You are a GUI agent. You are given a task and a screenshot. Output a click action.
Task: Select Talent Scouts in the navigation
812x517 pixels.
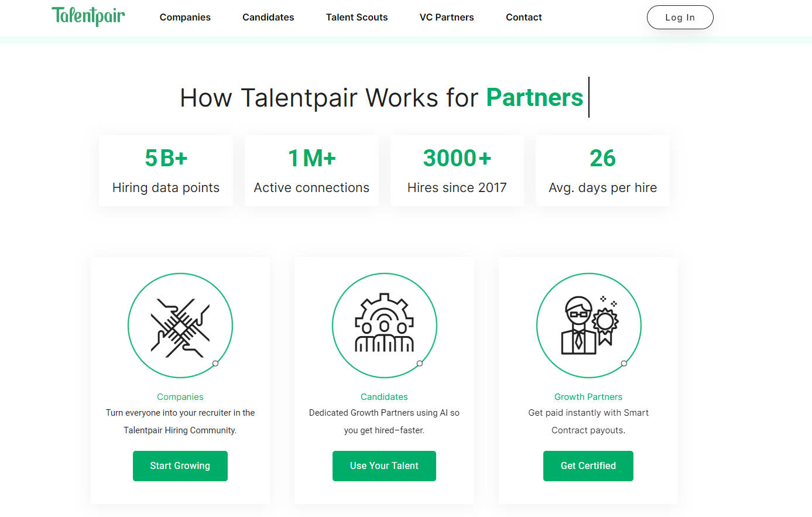pos(357,17)
